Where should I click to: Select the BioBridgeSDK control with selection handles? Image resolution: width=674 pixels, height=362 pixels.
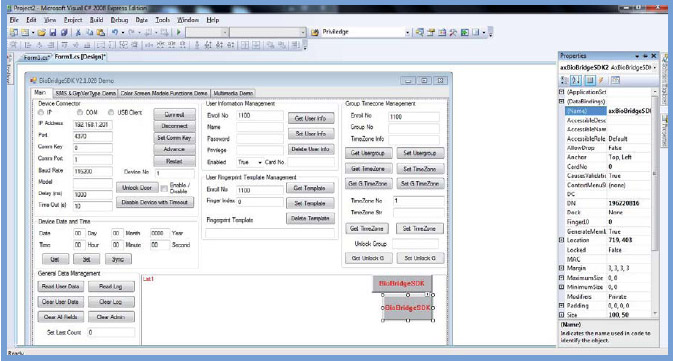click(407, 308)
